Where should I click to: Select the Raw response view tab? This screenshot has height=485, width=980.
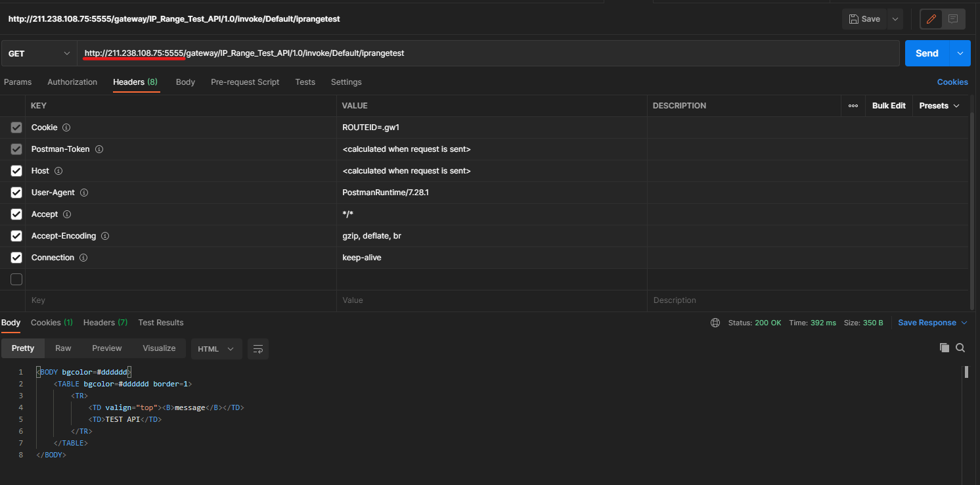pyautogui.click(x=63, y=348)
